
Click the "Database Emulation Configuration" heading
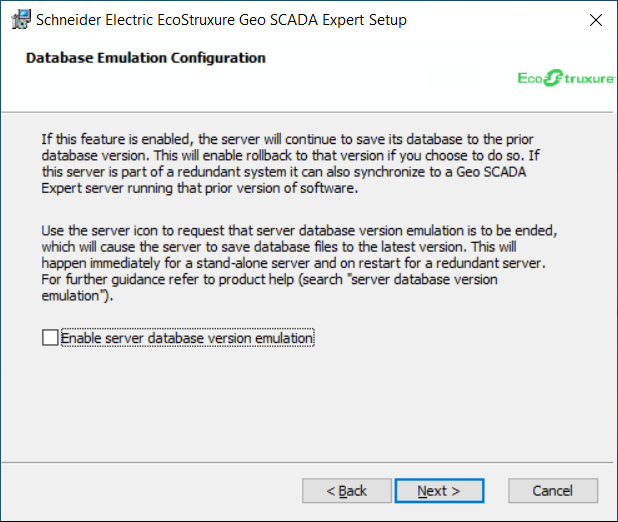(145, 58)
